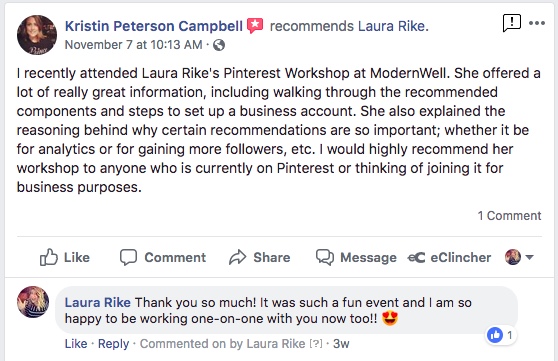This screenshot has width=558, height=361.
Task: Open the three-dots post options menu
Action: click(537, 23)
